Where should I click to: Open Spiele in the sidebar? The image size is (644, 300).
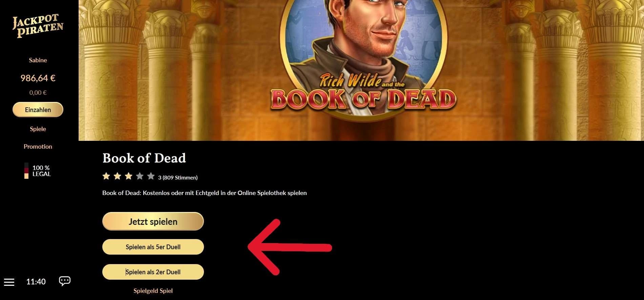pyautogui.click(x=38, y=129)
